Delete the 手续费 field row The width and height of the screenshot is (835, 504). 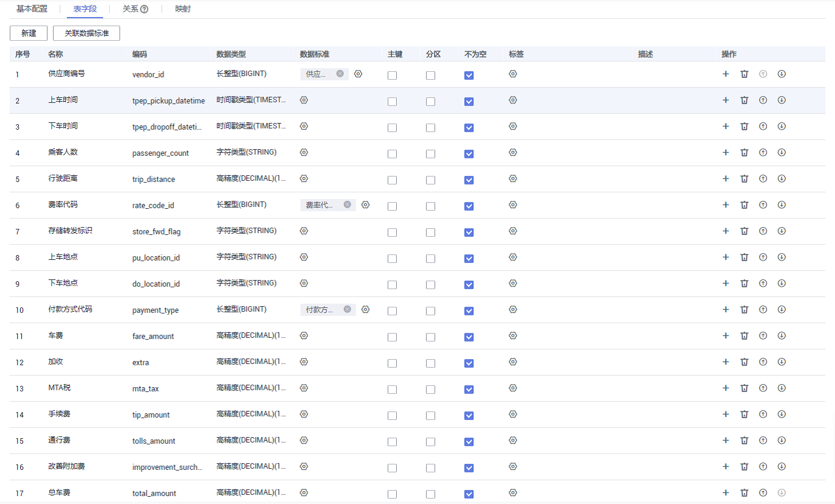tap(744, 415)
